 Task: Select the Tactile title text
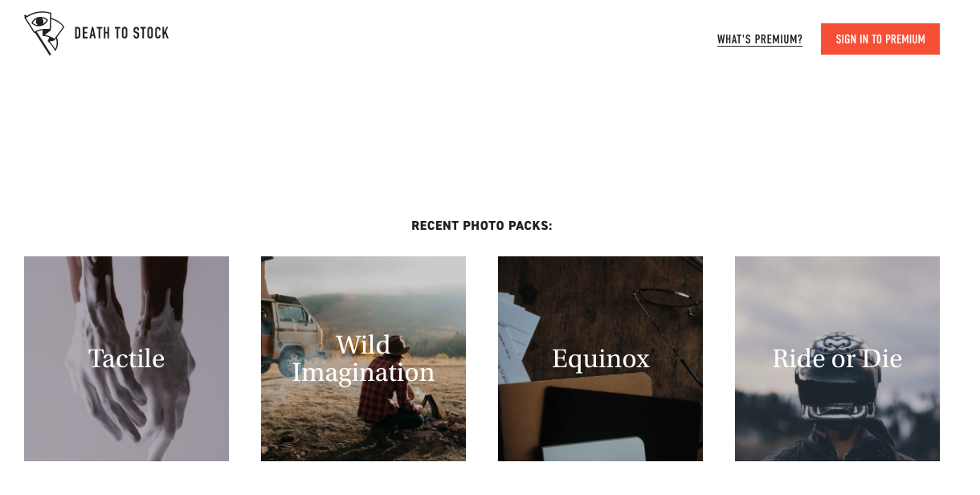(x=126, y=358)
